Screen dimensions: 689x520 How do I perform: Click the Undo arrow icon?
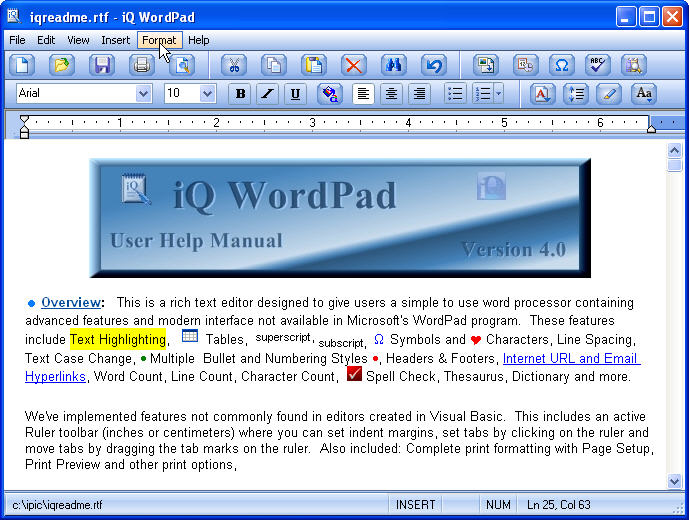coord(433,66)
